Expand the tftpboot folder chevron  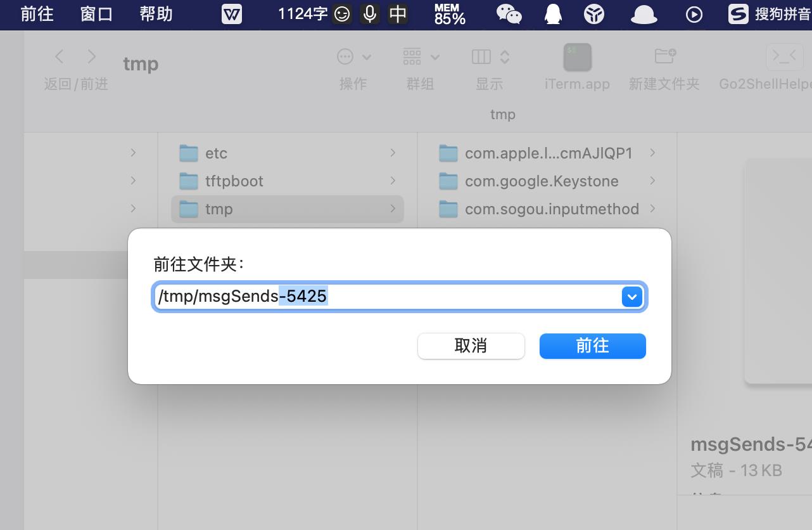click(393, 181)
